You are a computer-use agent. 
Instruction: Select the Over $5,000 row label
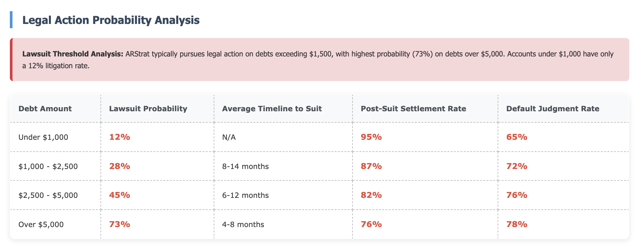click(41, 224)
